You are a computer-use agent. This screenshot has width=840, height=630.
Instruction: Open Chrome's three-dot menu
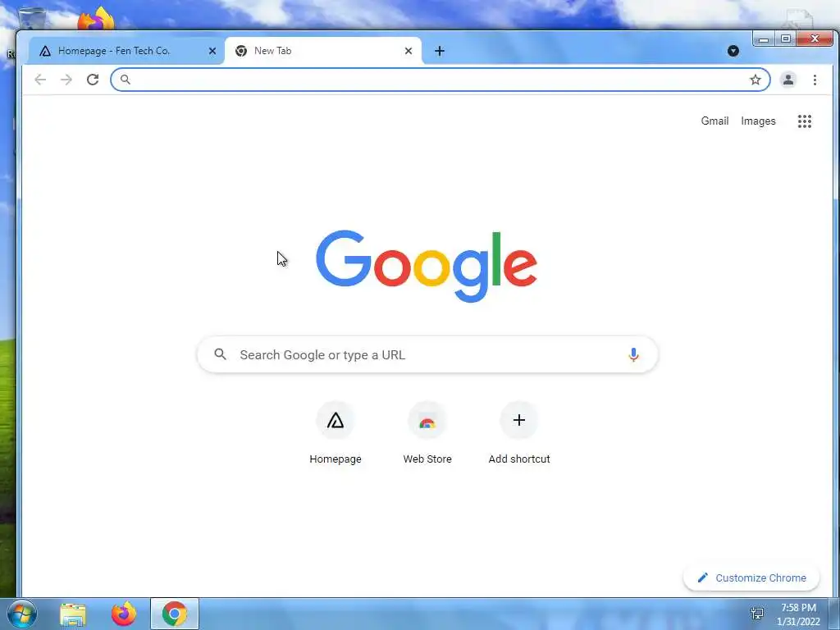click(815, 80)
